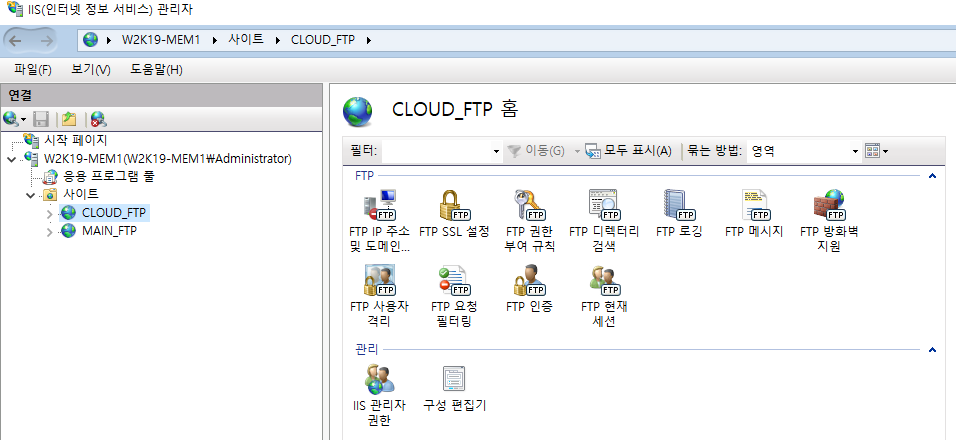
Task: Open the 필터 combo box dropdown
Action: pos(496,151)
